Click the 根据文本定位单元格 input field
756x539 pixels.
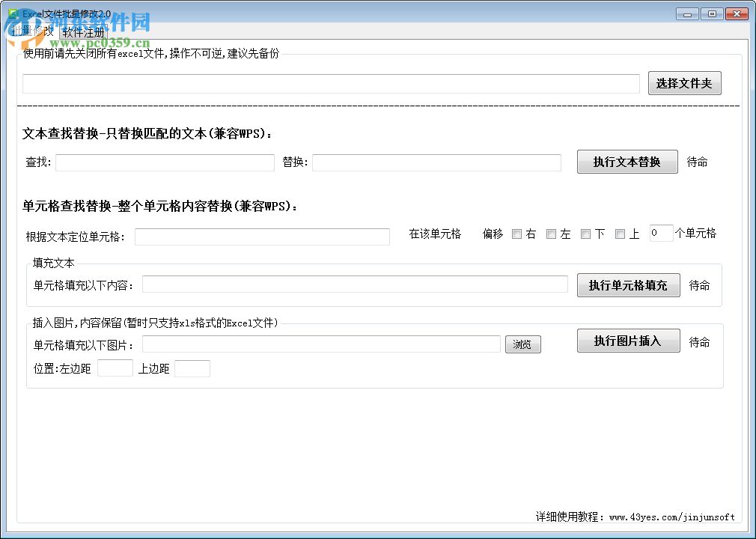tap(262, 237)
